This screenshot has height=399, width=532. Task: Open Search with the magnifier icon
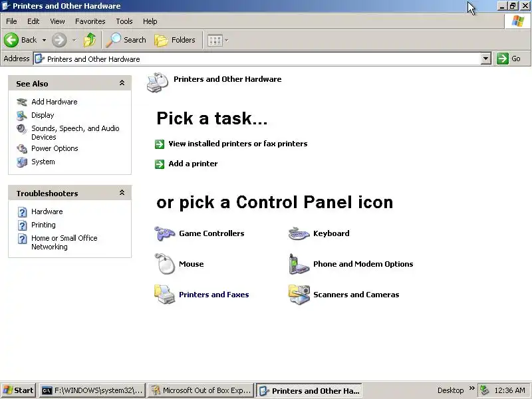pos(113,40)
